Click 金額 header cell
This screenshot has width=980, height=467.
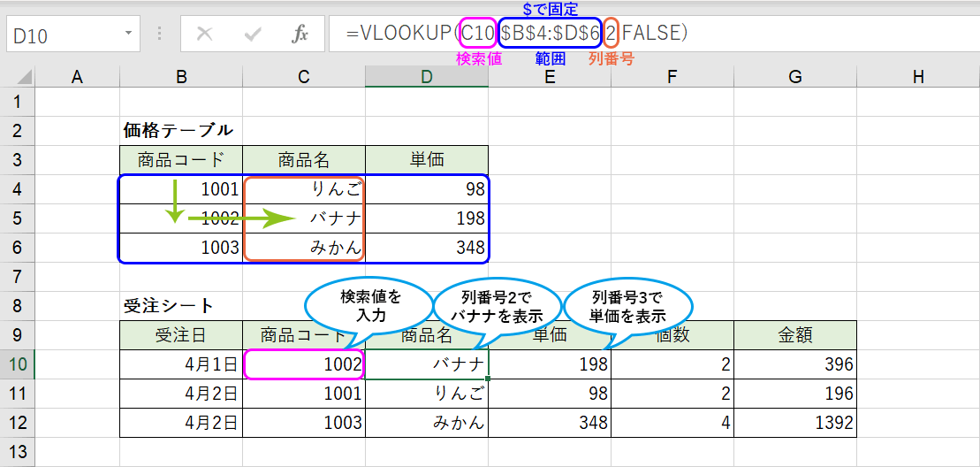(x=795, y=336)
